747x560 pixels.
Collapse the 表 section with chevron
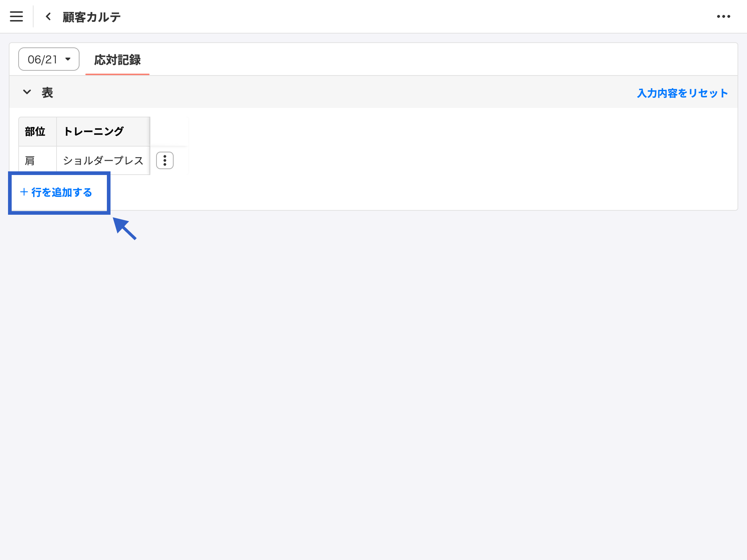(27, 92)
